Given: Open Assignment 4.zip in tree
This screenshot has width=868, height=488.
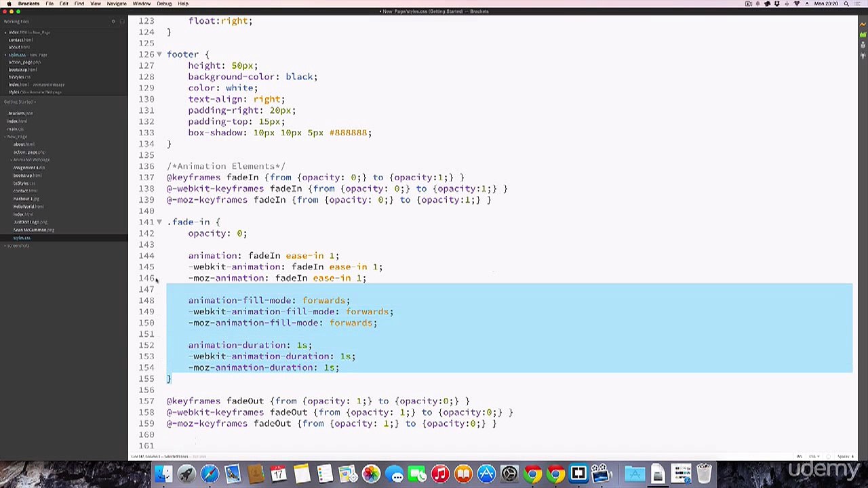Looking at the screenshot, I should coord(28,167).
